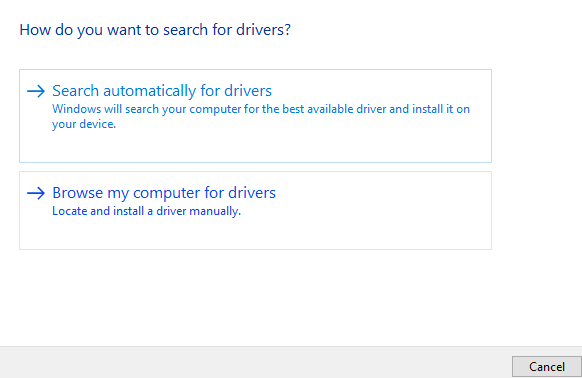The image size is (582, 378).
Task: Select the option that installs the best available driver
Action: [255, 116]
